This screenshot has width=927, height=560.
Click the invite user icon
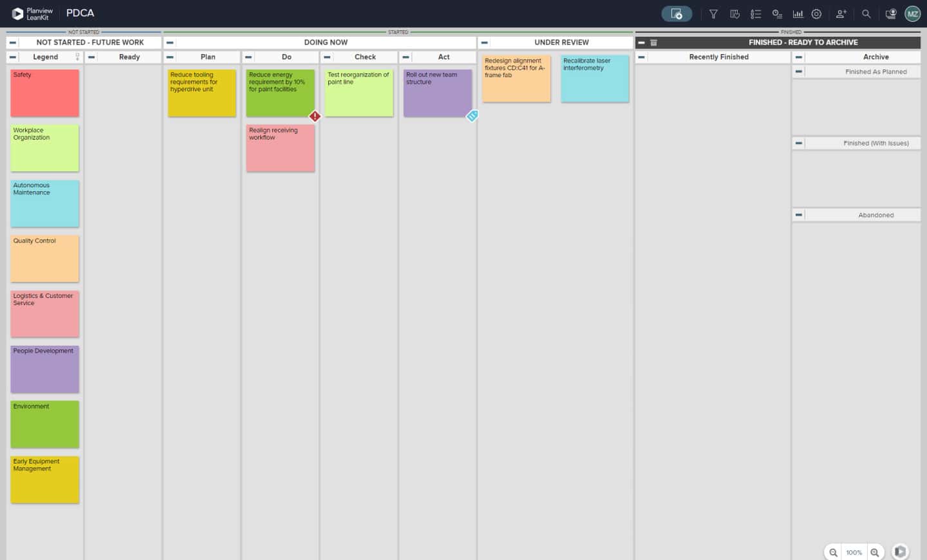[841, 14]
